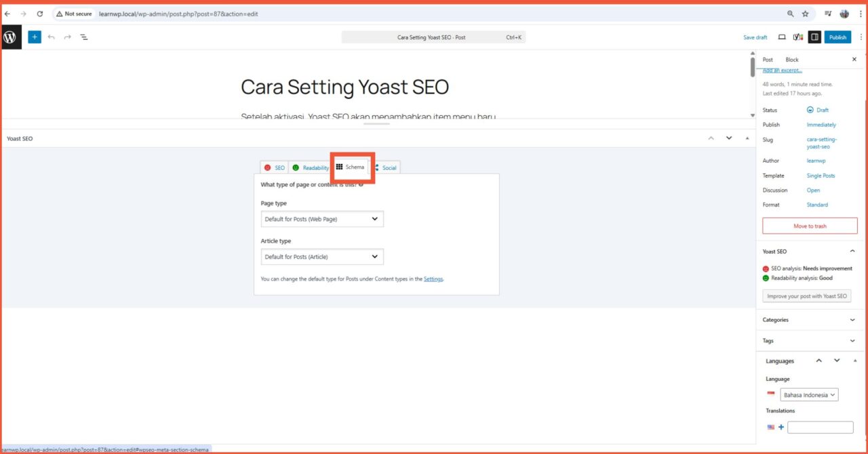This screenshot has width=868, height=454.
Task: Open the browser zoom magnifier icon
Action: pyautogui.click(x=791, y=14)
